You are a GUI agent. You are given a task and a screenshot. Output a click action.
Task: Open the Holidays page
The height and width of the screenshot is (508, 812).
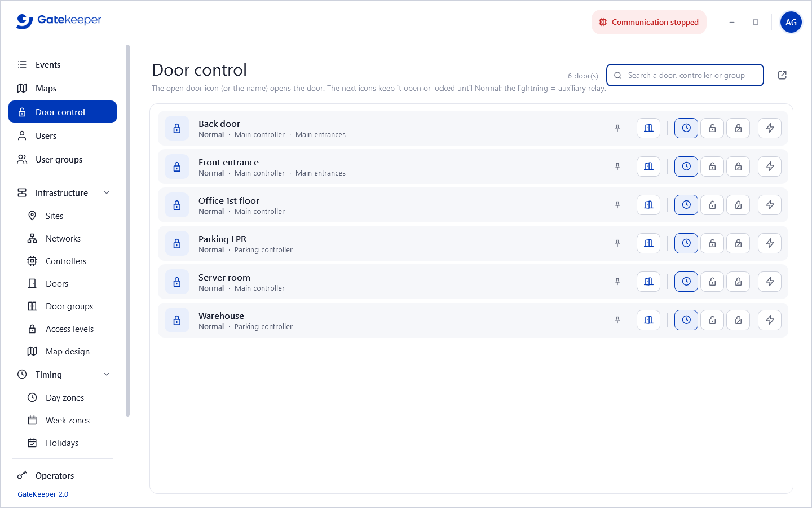pos(63,443)
